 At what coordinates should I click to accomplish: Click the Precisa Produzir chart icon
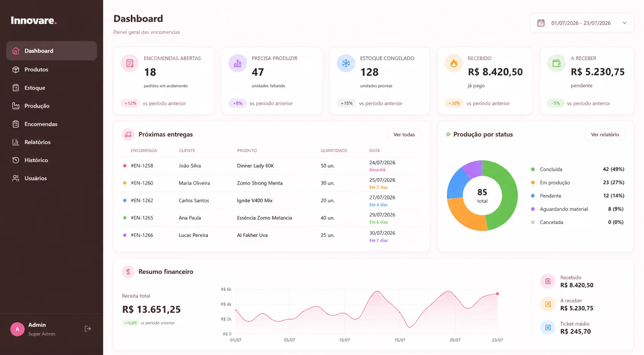click(238, 63)
